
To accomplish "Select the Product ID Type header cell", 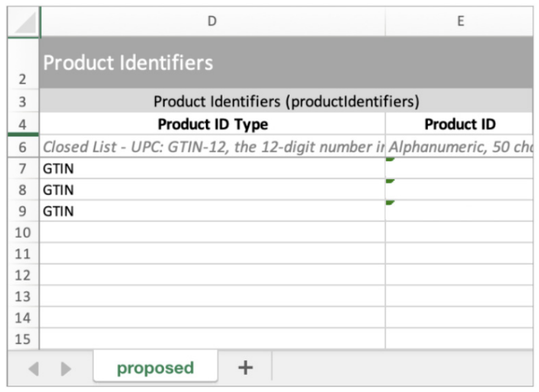I will click(212, 124).
